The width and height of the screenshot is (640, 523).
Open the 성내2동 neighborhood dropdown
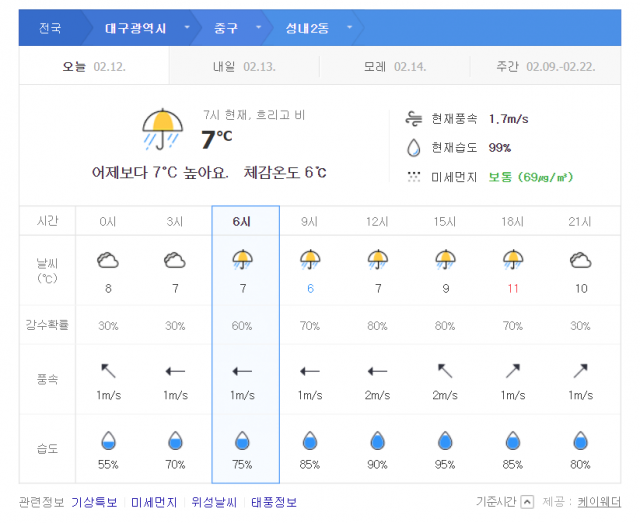pyautogui.click(x=349, y=27)
